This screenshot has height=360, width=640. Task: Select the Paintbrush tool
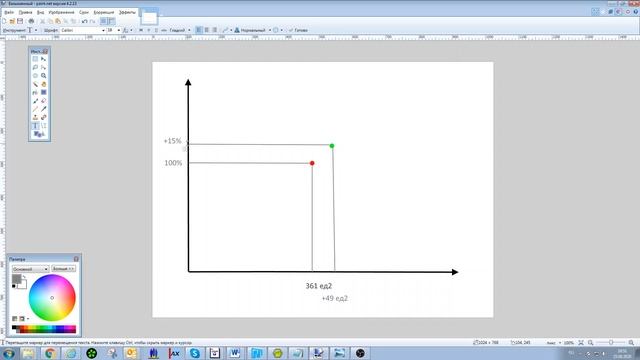click(x=35, y=101)
